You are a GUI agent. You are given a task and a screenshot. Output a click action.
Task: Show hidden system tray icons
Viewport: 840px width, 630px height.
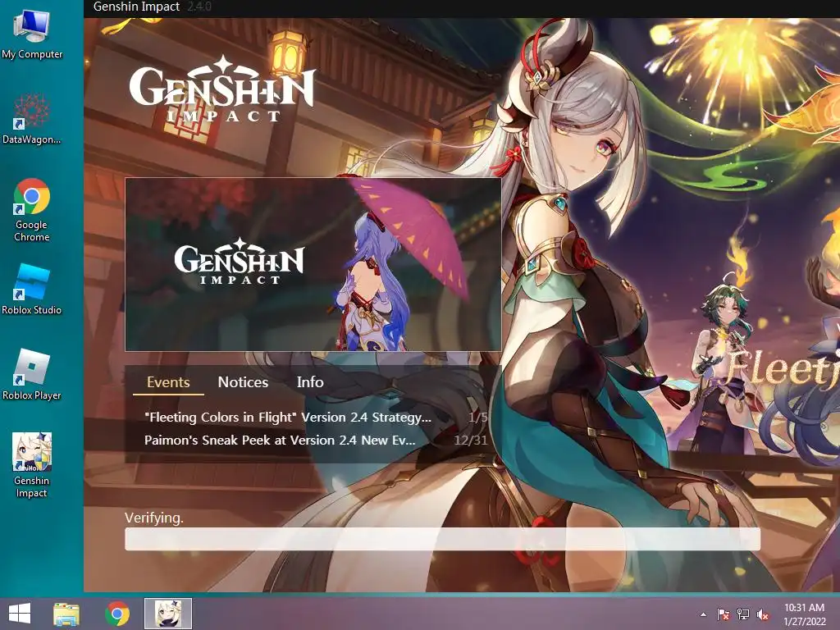click(703, 614)
